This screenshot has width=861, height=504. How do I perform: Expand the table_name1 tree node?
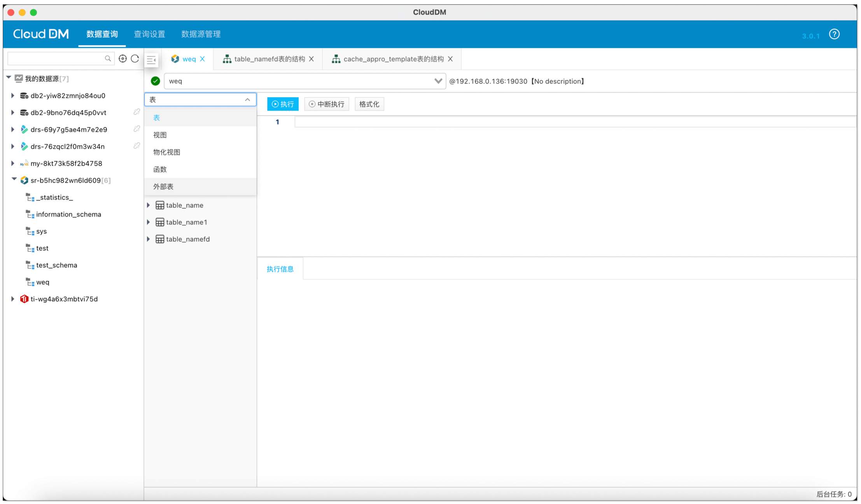149,222
